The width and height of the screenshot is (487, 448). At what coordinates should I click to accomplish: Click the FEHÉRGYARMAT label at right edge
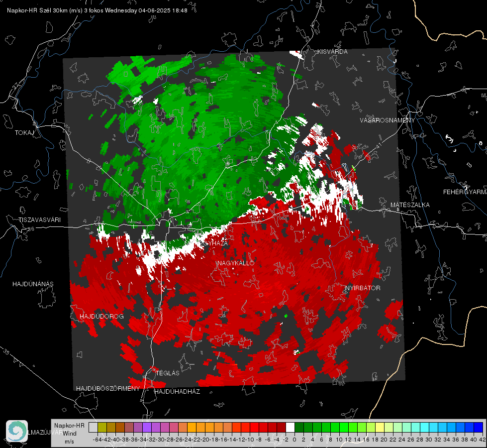point(465,192)
